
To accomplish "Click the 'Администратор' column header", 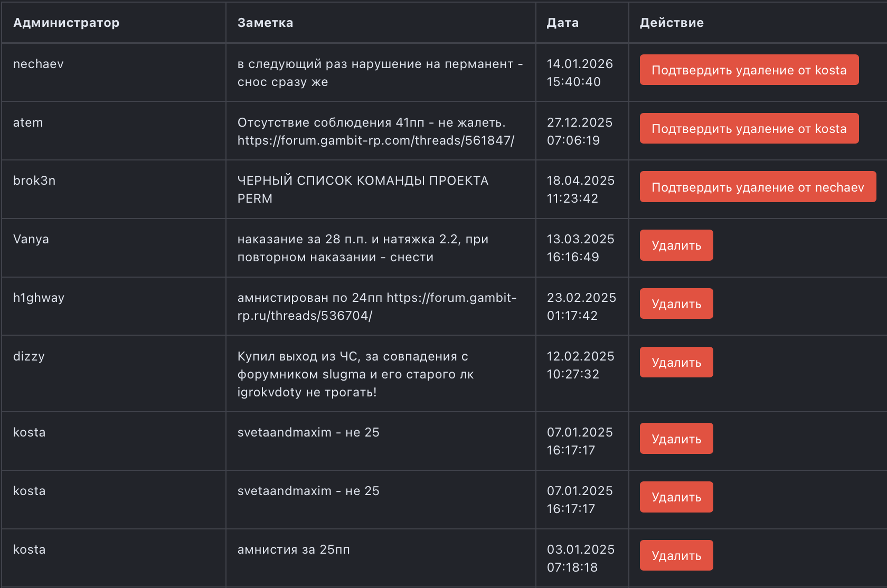I will [x=66, y=23].
